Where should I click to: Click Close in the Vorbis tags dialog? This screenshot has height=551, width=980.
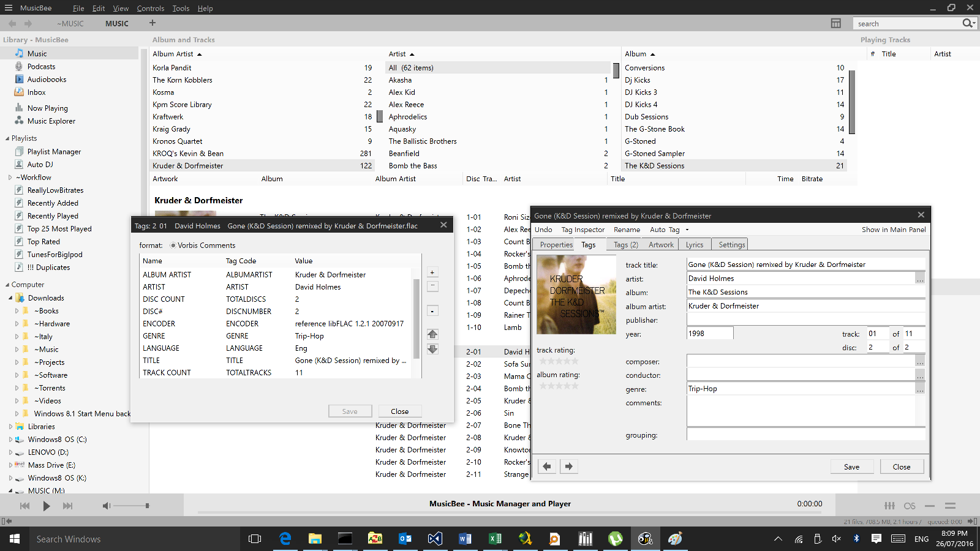400,411
